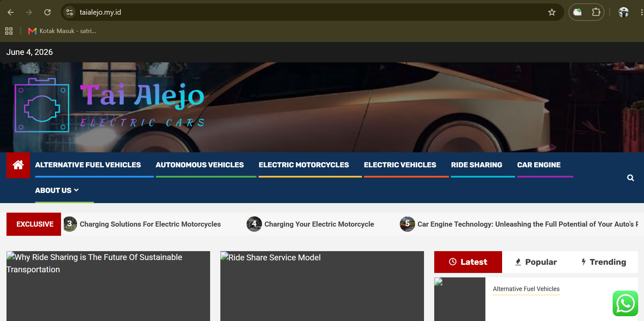Open the Chrome profile avatar
The width and height of the screenshot is (644, 321).
point(624,12)
